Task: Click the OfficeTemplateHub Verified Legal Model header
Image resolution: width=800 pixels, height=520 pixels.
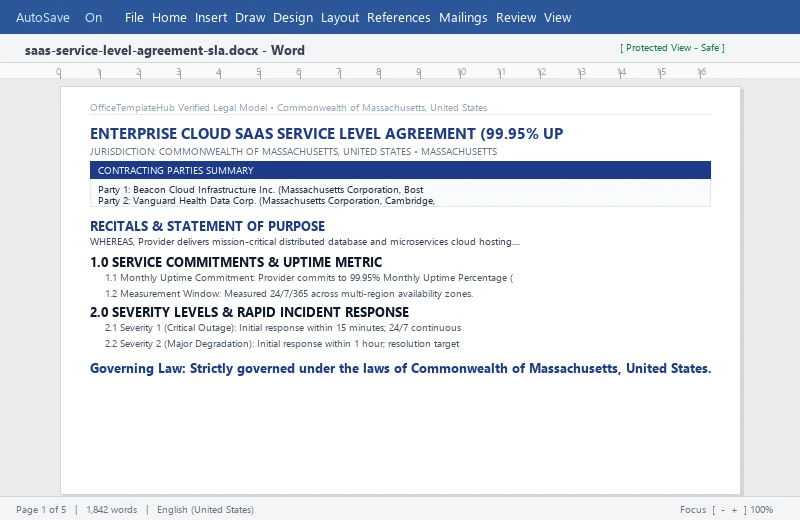Action: point(288,108)
